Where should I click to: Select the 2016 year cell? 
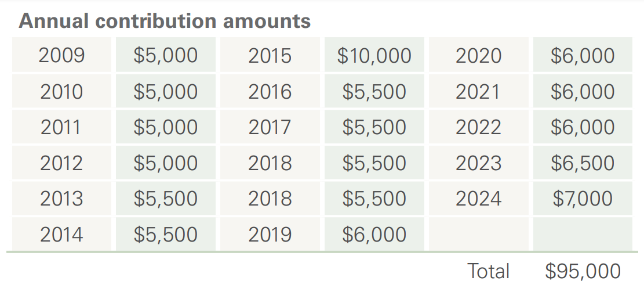(270, 92)
